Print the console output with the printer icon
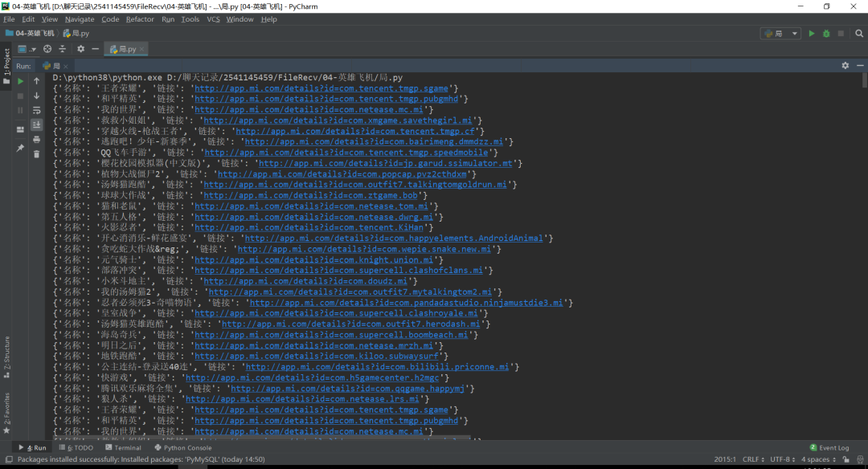Screen dimensions: 868x469 [36, 140]
